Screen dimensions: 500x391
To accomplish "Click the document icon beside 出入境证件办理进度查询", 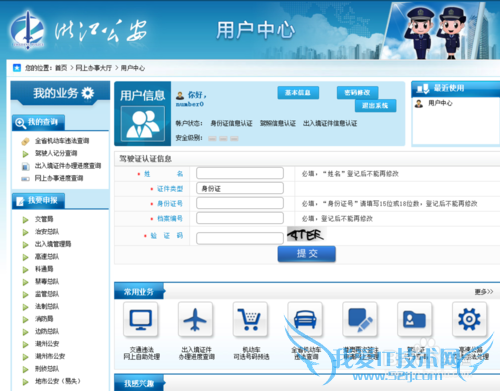I will tap(25, 166).
